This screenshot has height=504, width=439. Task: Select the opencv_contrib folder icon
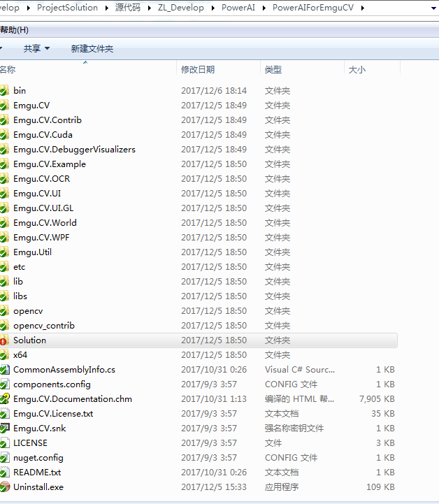point(4,326)
